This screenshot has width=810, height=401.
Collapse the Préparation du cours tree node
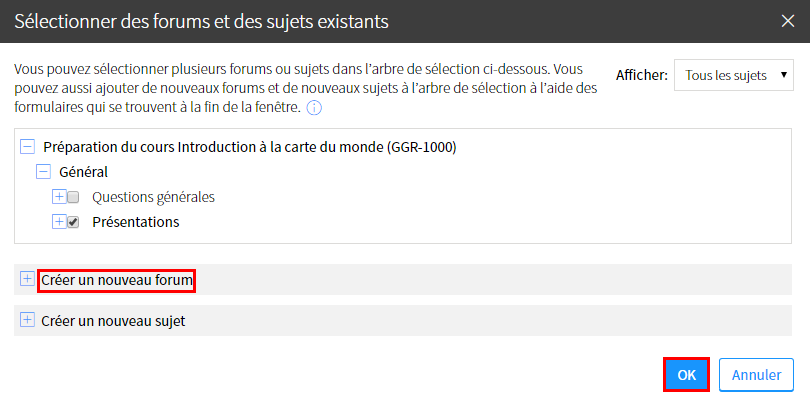[27, 147]
